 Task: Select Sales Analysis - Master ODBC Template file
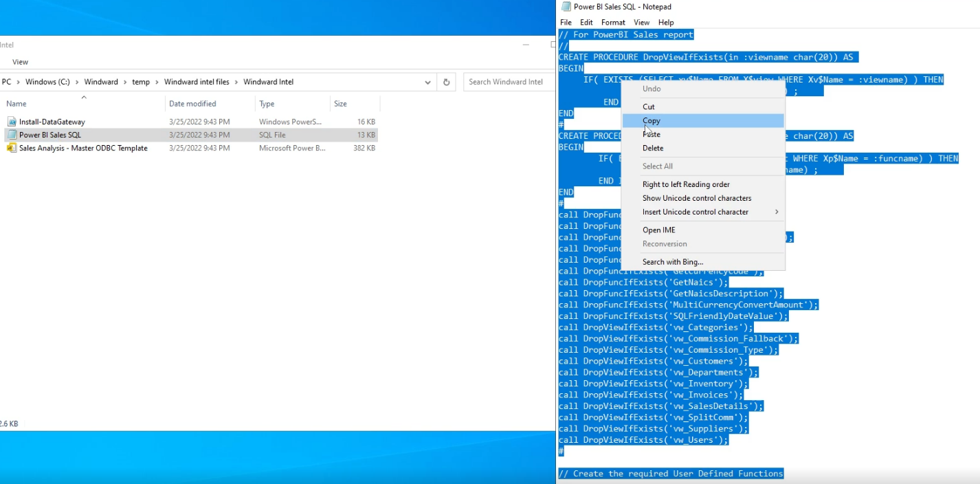coord(83,148)
